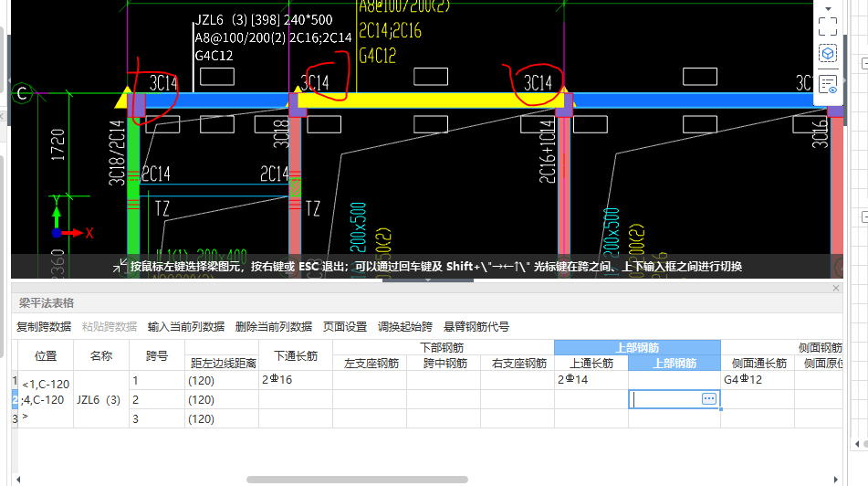Viewport: 868px width, 486px height.
Task: Select span number 1 cell
Action: click(x=157, y=381)
